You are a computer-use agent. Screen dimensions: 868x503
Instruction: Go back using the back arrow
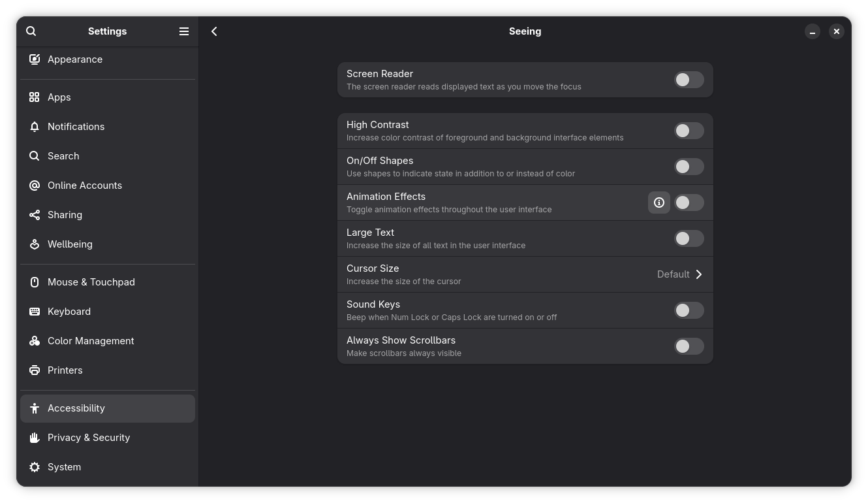click(214, 31)
